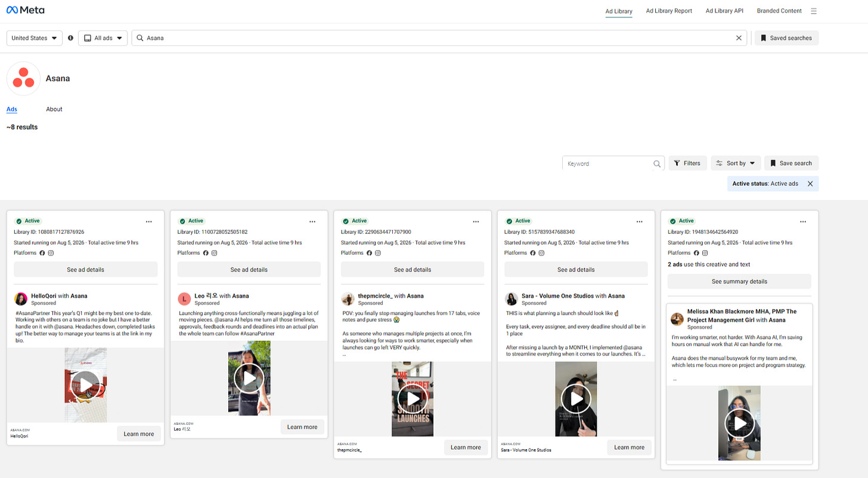
Task: Open the Ad Library tab
Action: click(619, 11)
